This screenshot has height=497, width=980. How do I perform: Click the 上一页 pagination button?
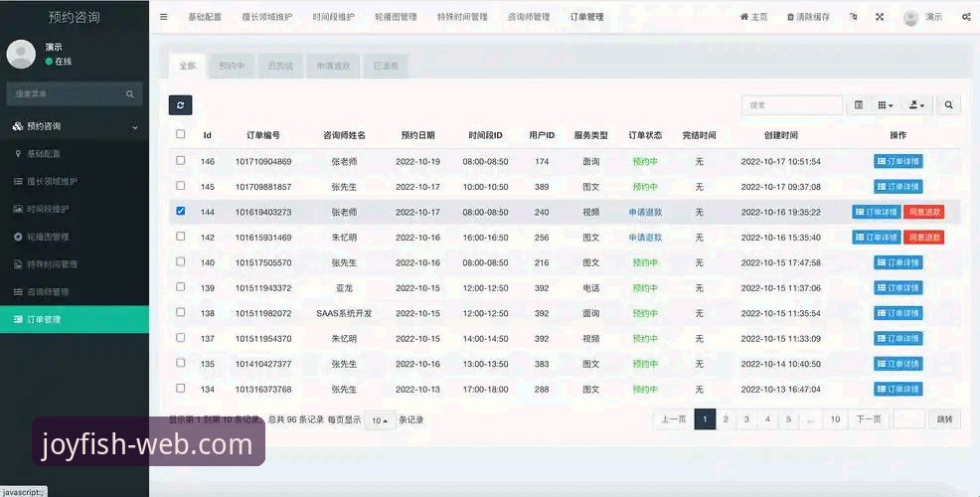(674, 418)
